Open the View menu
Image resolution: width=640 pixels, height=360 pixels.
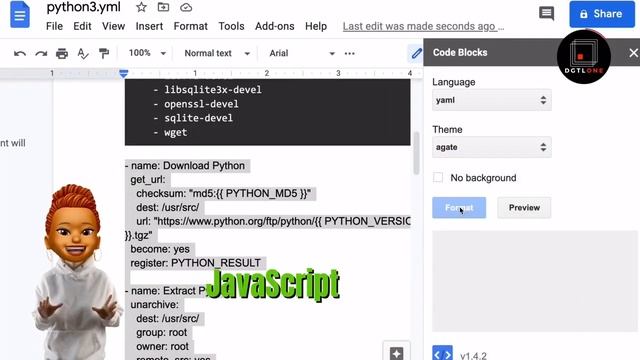click(113, 26)
